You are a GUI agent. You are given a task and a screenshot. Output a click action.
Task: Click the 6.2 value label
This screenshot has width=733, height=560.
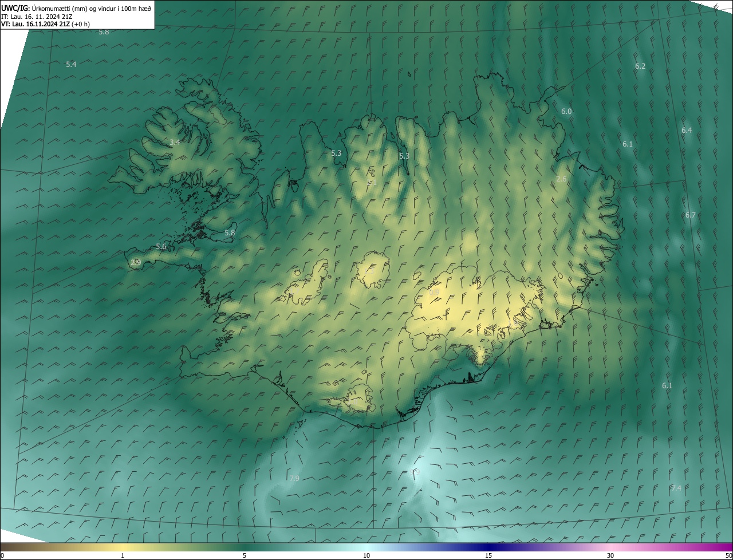coord(640,66)
